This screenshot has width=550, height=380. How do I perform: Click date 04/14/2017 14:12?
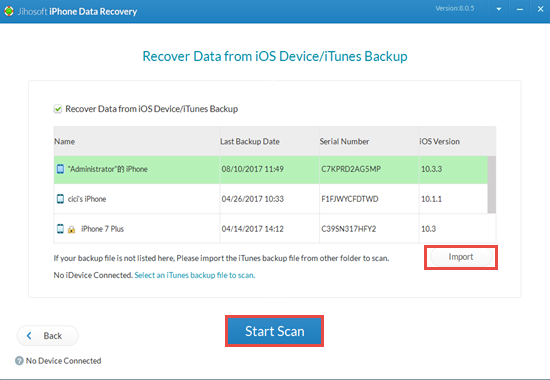click(x=253, y=229)
